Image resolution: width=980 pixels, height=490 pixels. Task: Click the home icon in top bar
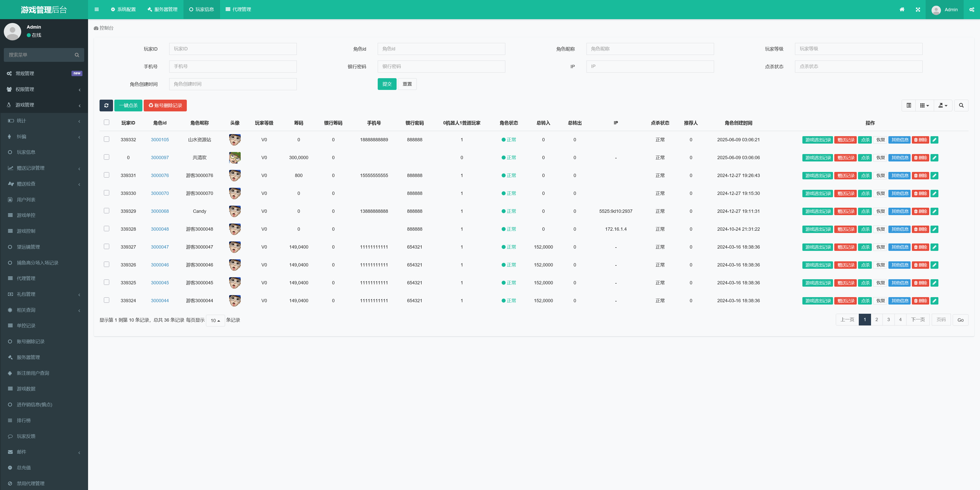902,9
